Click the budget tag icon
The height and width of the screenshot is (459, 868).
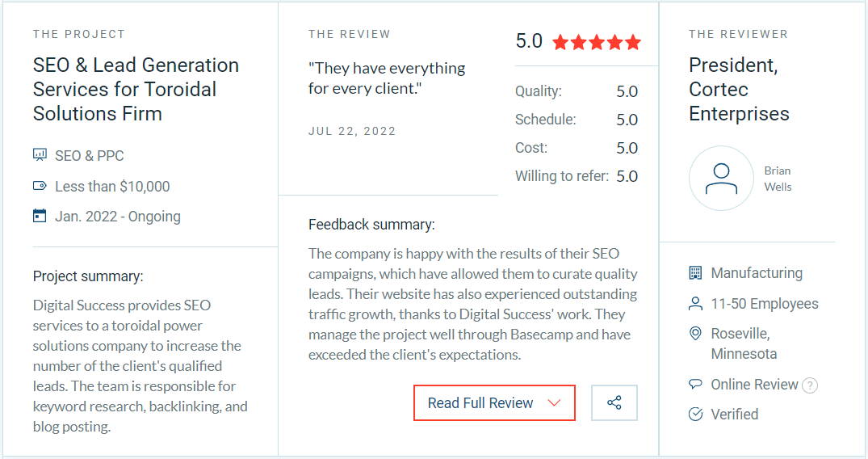(x=40, y=186)
